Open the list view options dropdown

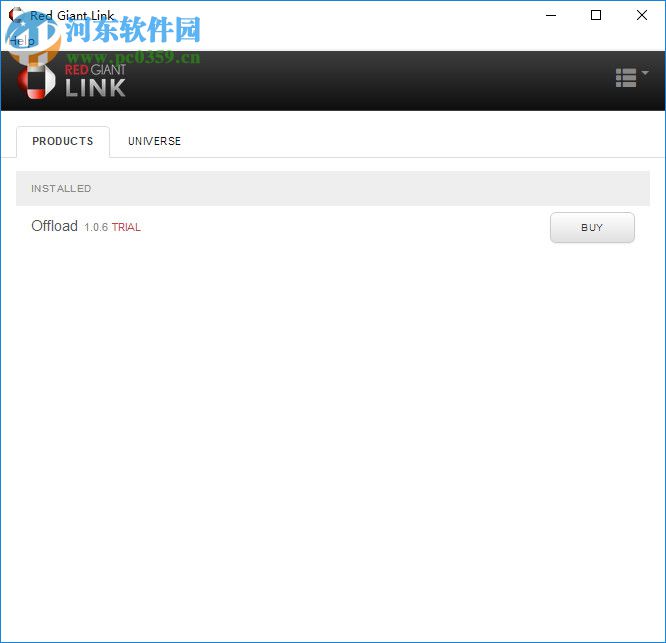[632, 78]
